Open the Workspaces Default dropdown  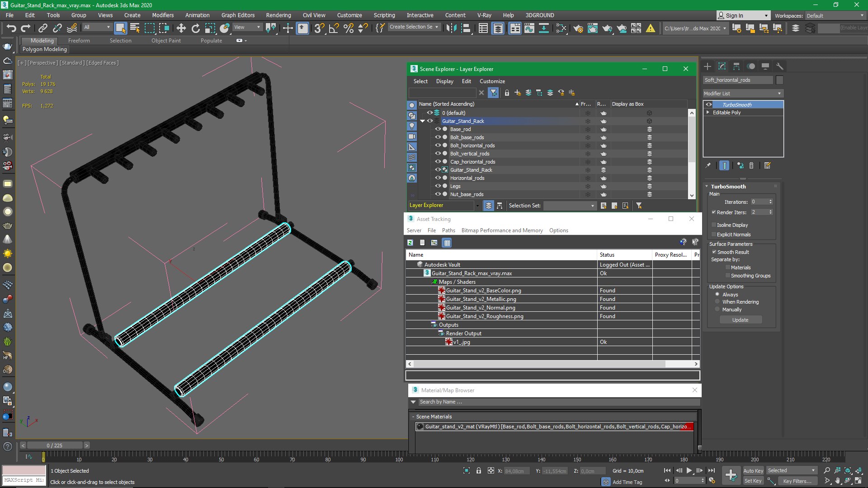tap(835, 16)
